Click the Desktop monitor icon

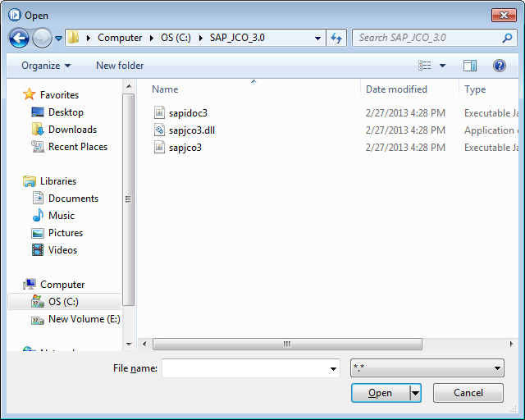click(x=37, y=112)
